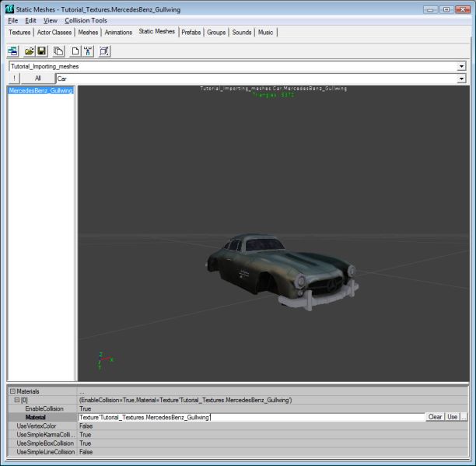Click the Material text input field
The height and width of the screenshot is (466, 476).
pyautogui.click(x=251, y=417)
